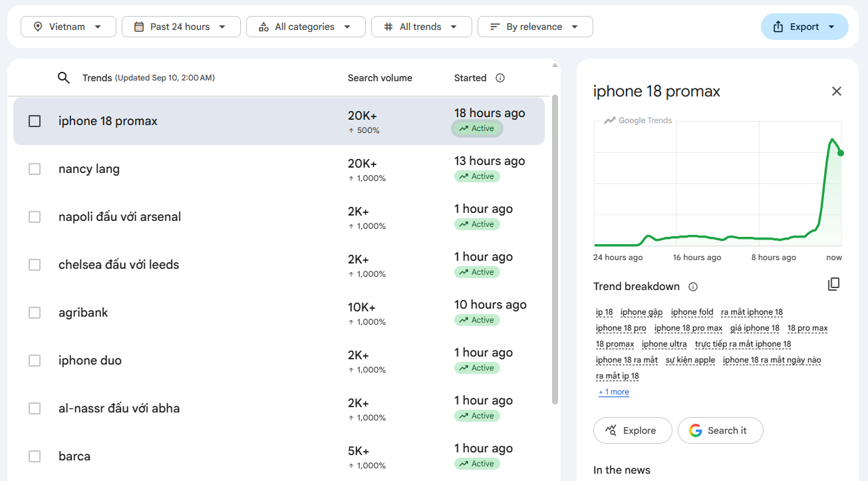Open the al-nassr đấu với abha trend
Viewport: 868px width, 481px height.
(279, 408)
